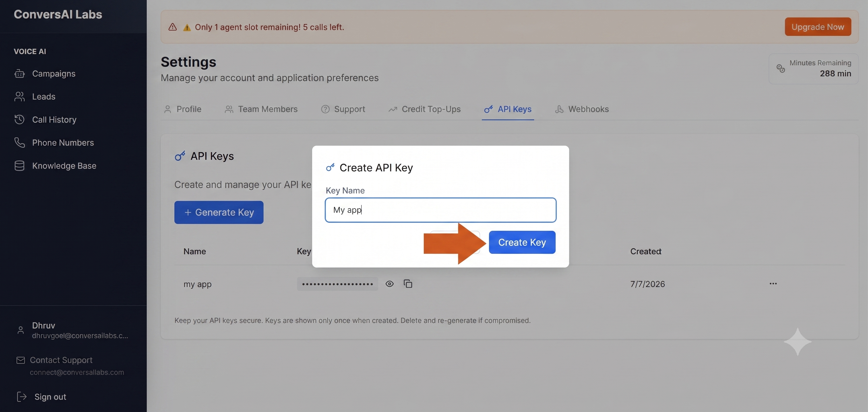
Task: Open the Support tab
Action: pyautogui.click(x=343, y=109)
